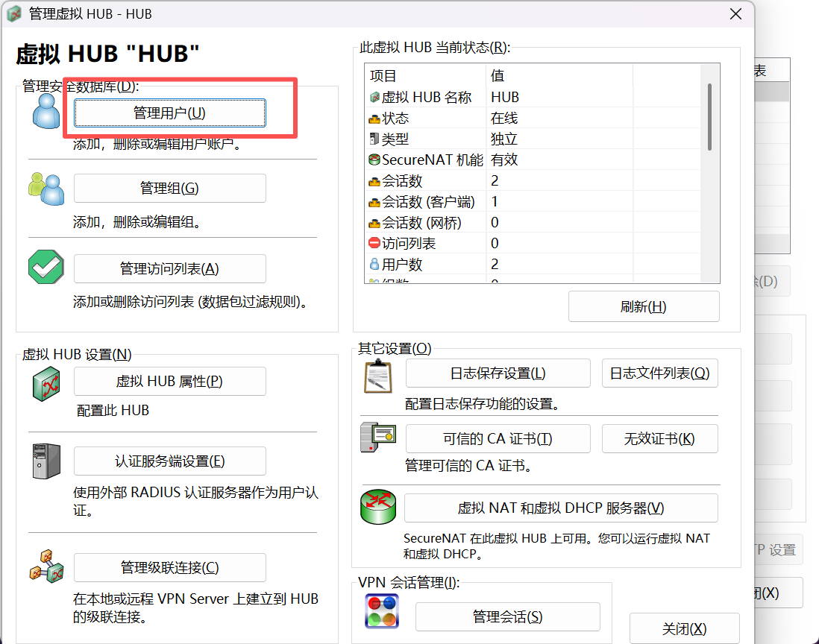Open 虚拟 NAT 和虚拟 DHCP 服务器 settings
819x644 pixels.
[x=560, y=508]
